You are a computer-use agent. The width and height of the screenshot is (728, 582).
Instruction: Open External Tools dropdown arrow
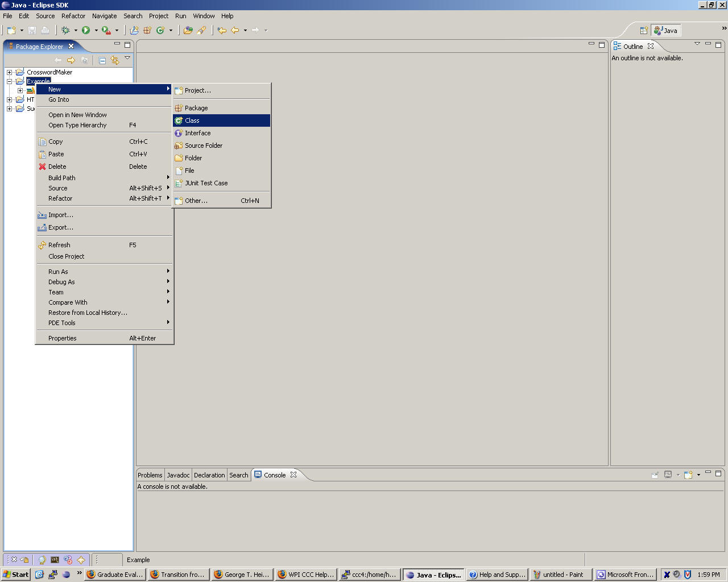[x=117, y=31]
